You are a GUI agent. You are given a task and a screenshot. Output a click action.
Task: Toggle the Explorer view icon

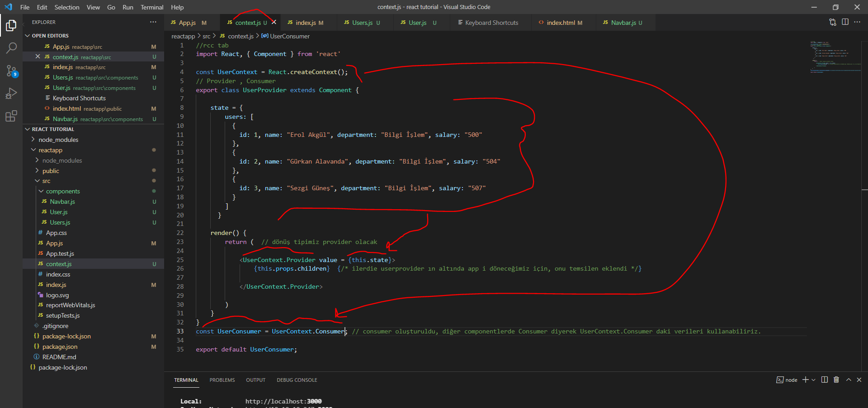pyautogui.click(x=11, y=26)
